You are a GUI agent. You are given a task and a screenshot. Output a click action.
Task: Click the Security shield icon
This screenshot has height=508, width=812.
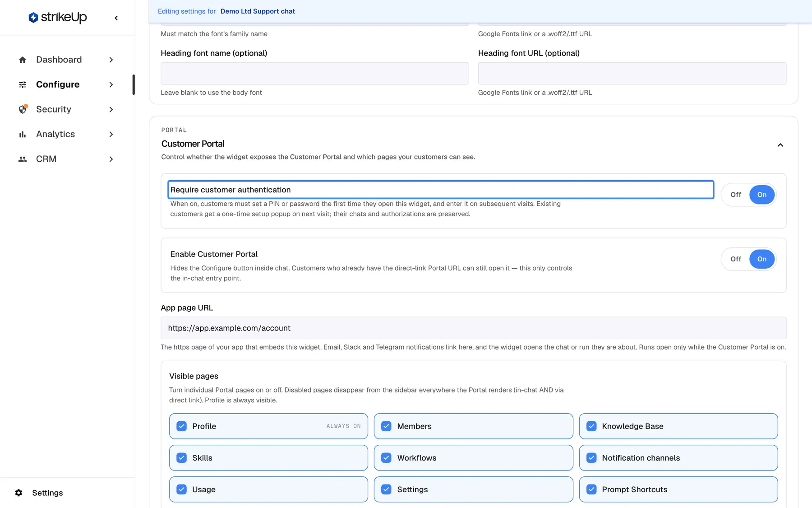pyautogui.click(x=23, y=109)
